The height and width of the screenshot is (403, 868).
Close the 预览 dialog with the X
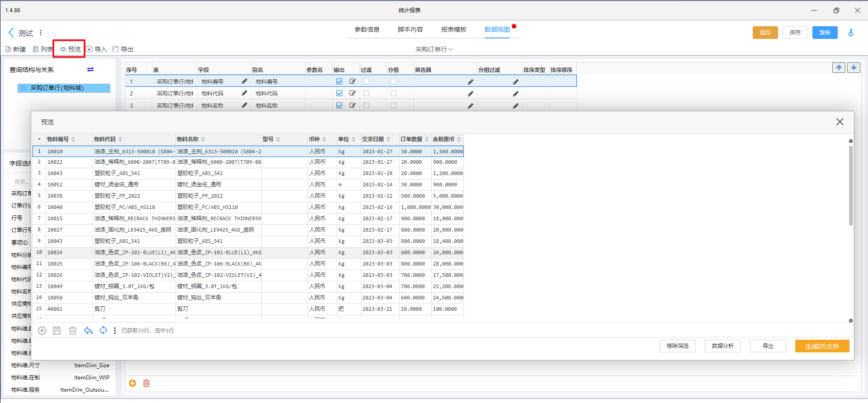pos(840,122)
